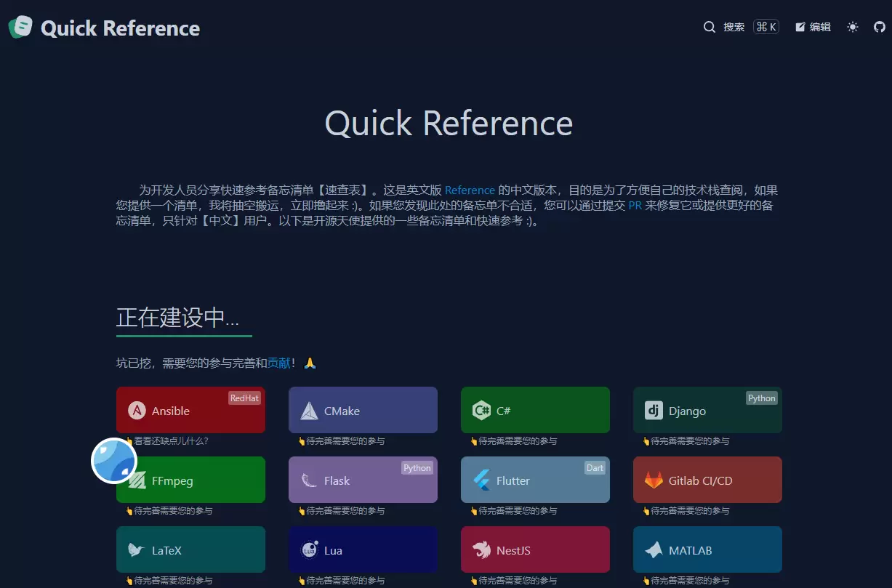Click the 待完善需要您的参与 caption under C#
Screen dimensions: 892x588
tap(518, 441)
